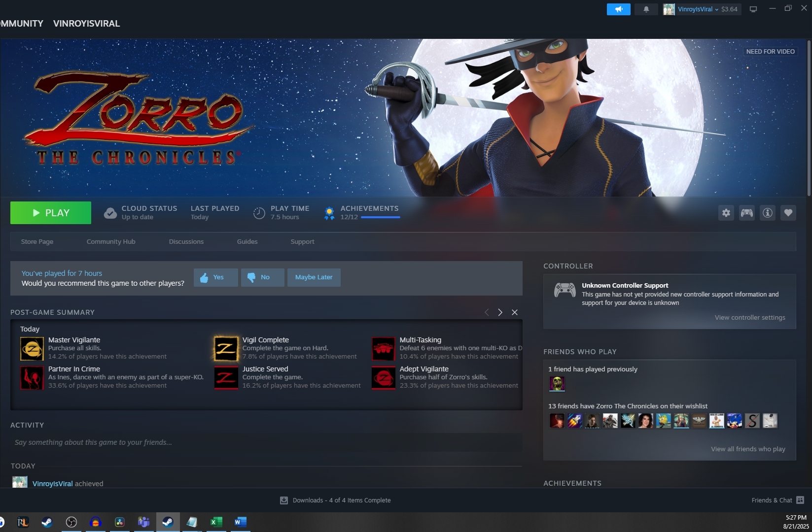Click the Zorro The Chronicles logo

(x=138, y=118)
